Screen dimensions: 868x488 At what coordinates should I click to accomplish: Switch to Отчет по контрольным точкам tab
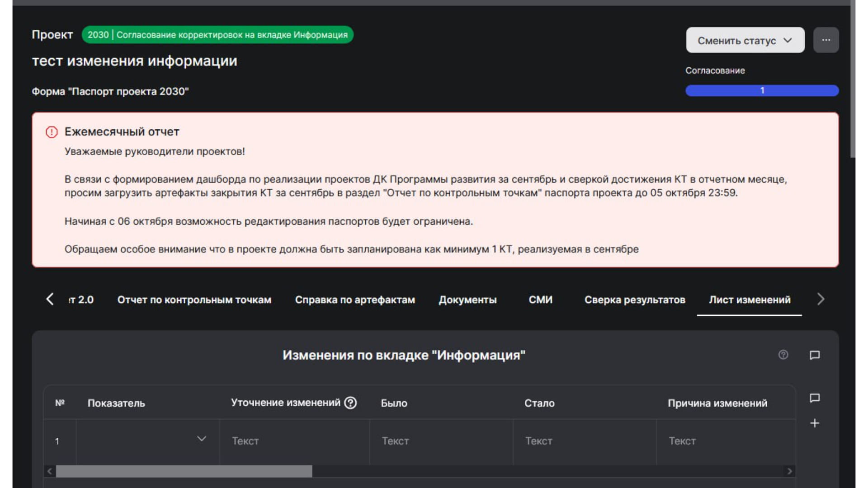(194, 300)
